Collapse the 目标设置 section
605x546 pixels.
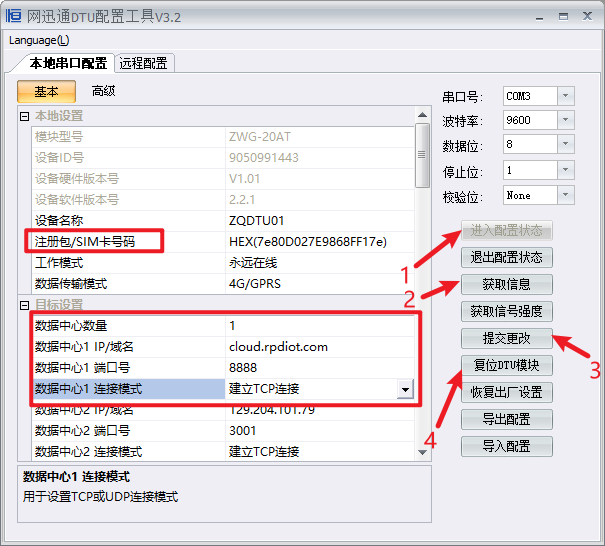point(25,304)
